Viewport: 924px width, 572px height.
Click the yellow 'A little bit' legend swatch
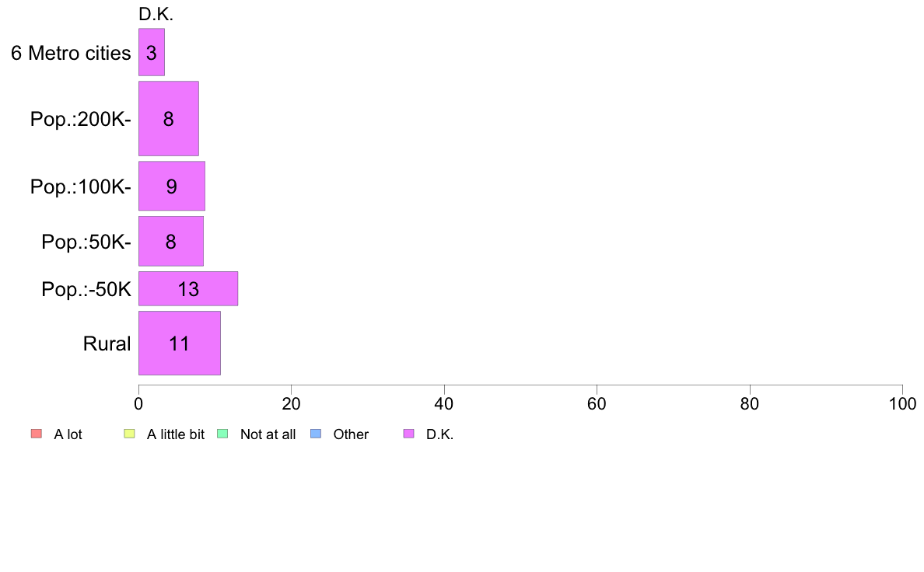[x=129, y=434]
